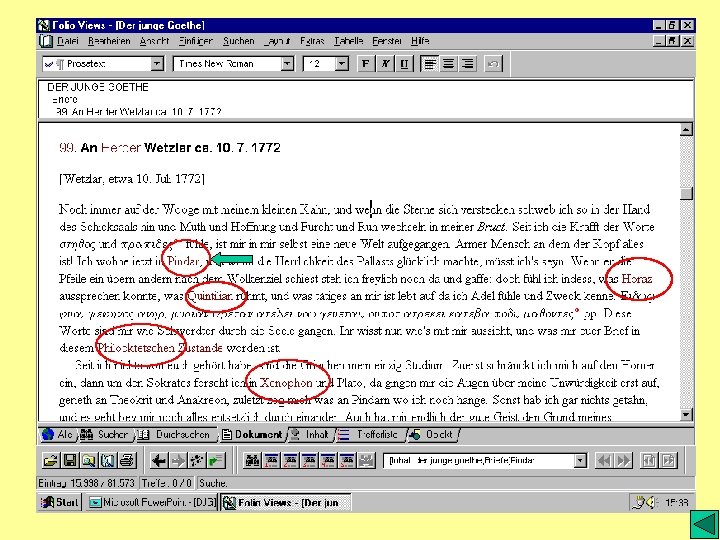720x540 pixels.
Task: Open the Datei menu
Action: [68, 41]
